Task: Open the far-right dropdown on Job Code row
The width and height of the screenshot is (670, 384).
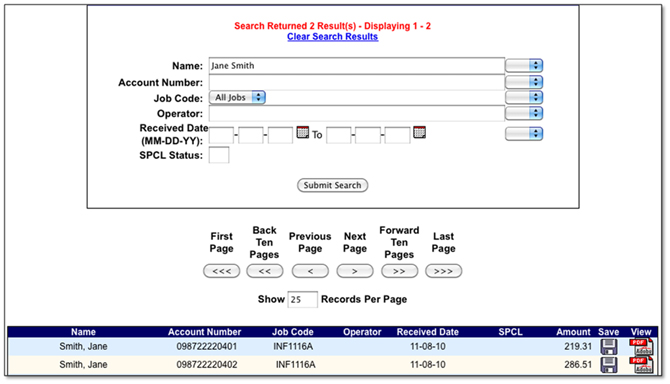Action: coord(524,97)
